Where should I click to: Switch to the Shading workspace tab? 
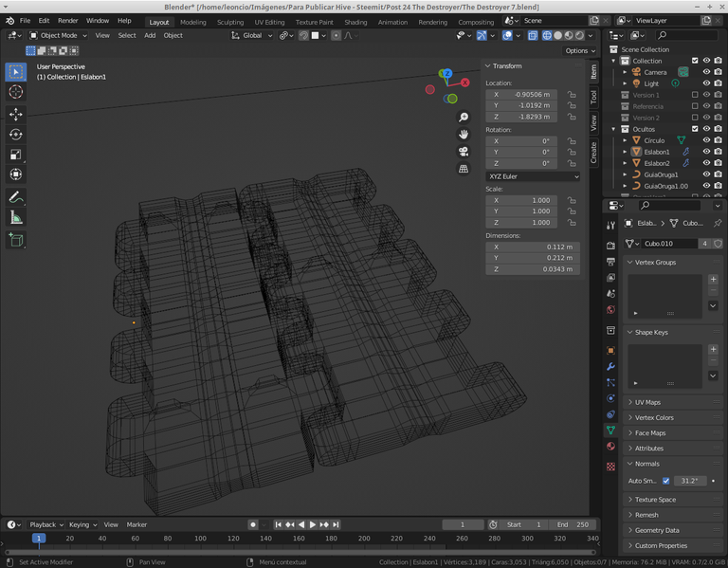pyautogui.click(x=355, y=22)
